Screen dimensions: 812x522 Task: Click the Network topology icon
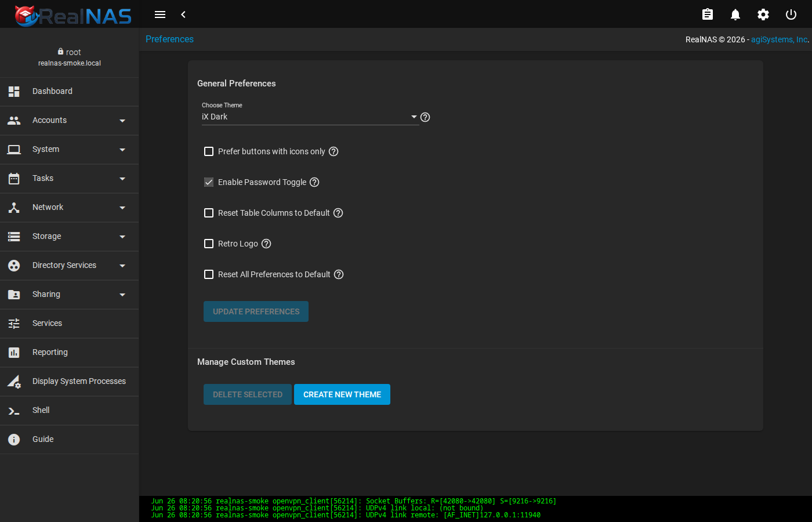pos(14,208)
